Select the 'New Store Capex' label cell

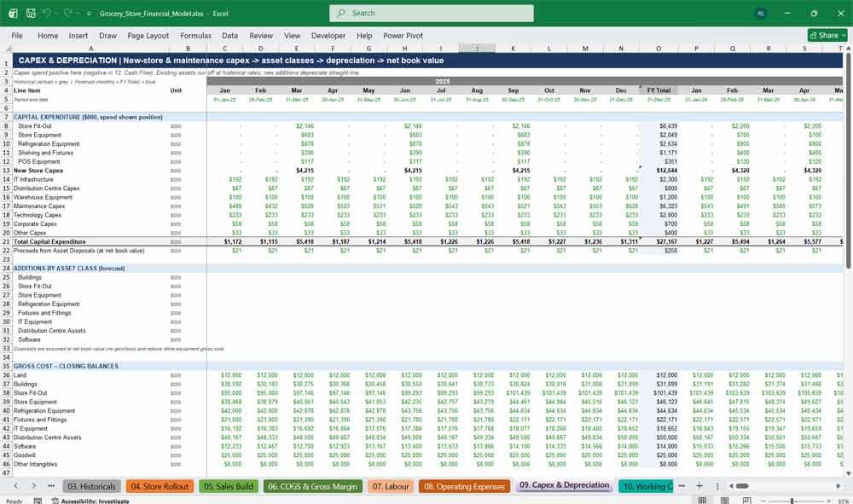point(90,171)
